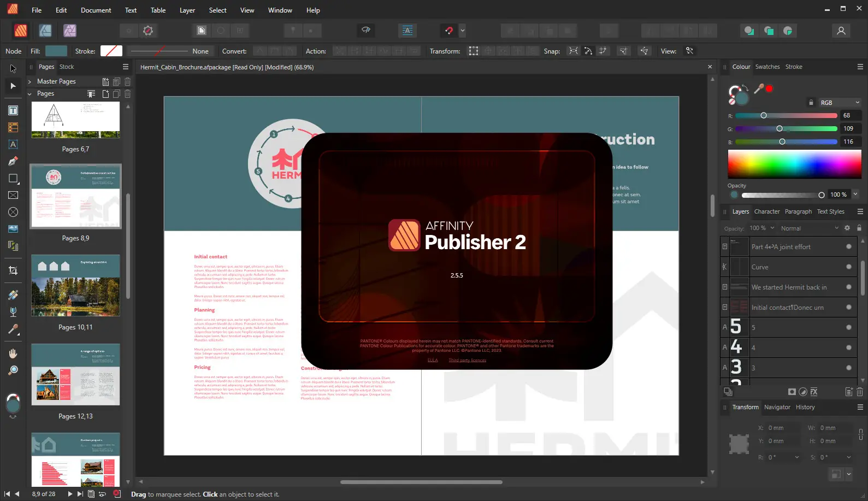Open the Layer menu
Image resolution: width=868 pixels, height=501 pixels.
pyautogui.click(x=187, y=10)
